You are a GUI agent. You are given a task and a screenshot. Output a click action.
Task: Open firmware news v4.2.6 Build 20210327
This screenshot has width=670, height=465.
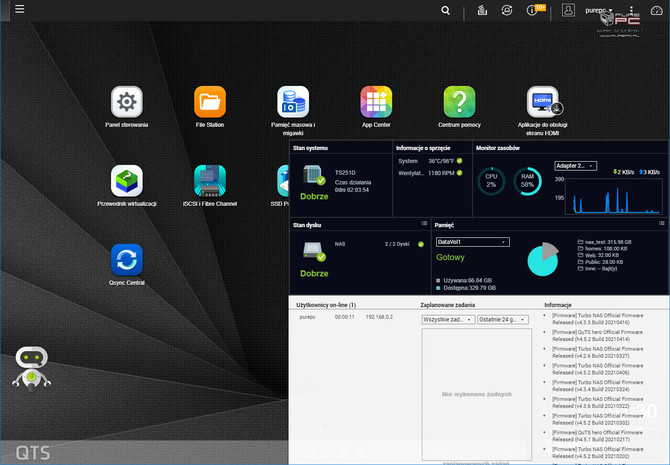coord(597,352)
